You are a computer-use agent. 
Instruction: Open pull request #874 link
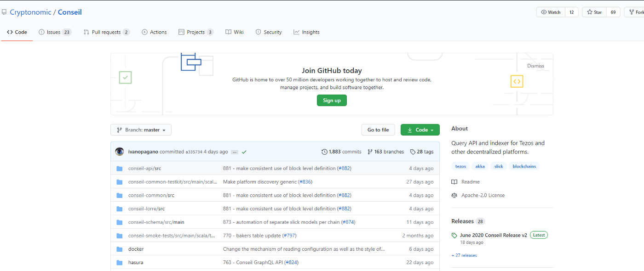tap(348, 222)
